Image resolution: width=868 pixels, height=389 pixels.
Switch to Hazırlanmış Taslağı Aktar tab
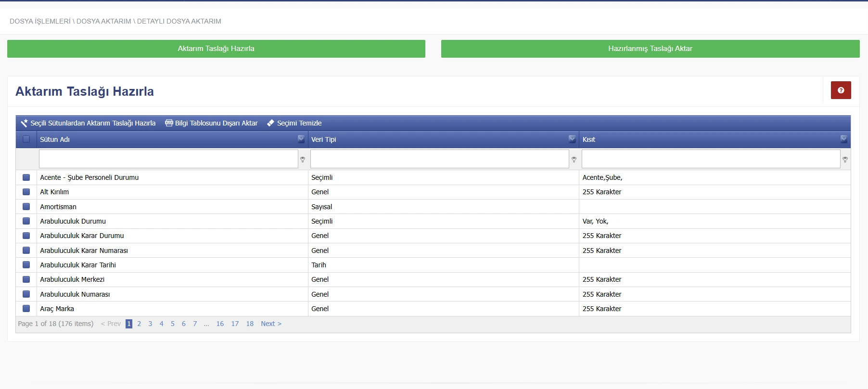click(650, 49)
